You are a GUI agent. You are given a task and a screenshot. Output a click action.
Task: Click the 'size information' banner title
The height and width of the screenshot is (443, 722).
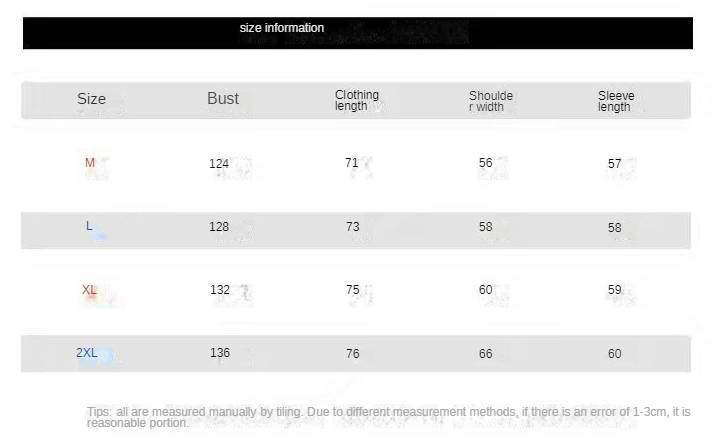point(281,28)
